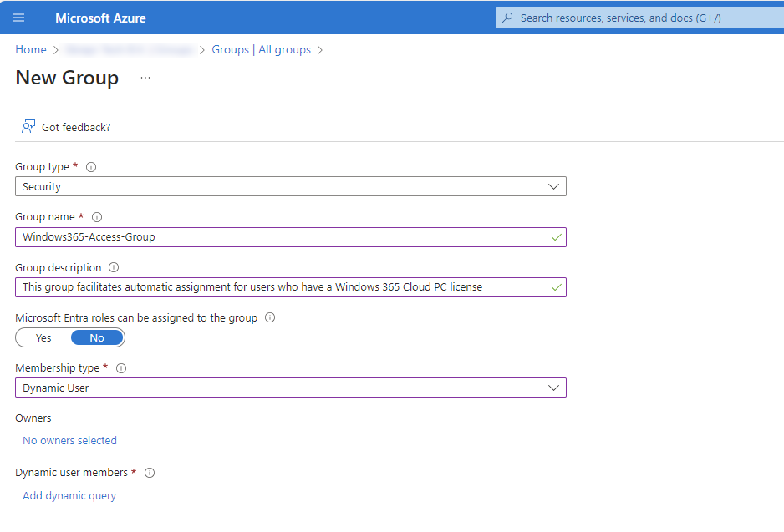Select No for Entra roles assignment
This screenshot has height=532, width=784.
point(97,338)
